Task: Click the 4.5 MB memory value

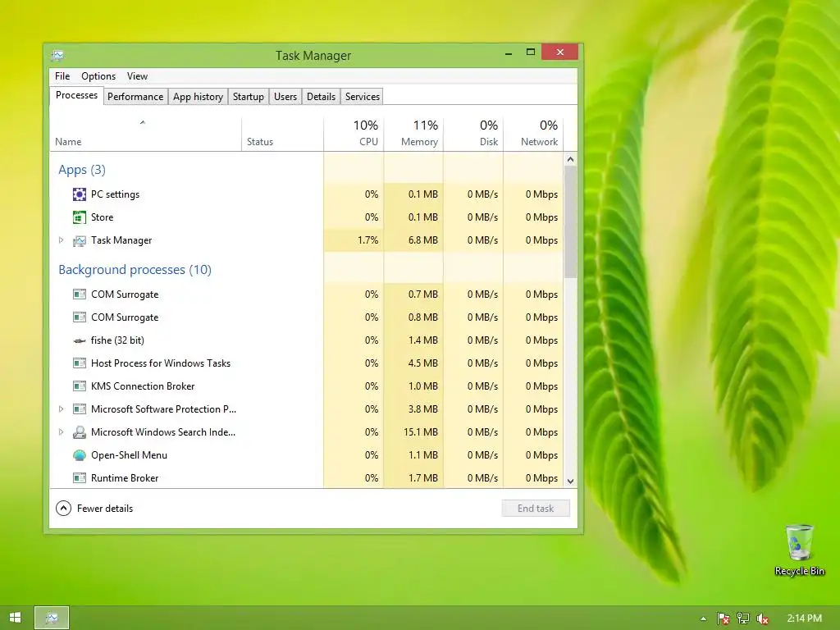Action: [x=423, y=363]
